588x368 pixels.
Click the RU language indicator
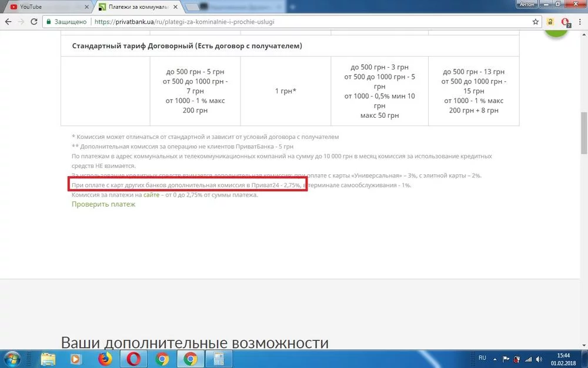point(482,358)
